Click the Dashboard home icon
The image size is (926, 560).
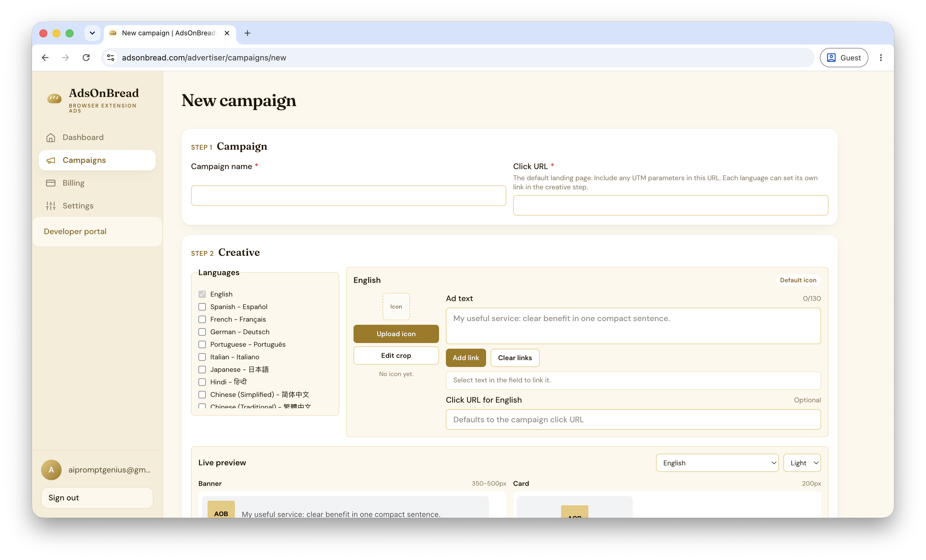[51, 137]
